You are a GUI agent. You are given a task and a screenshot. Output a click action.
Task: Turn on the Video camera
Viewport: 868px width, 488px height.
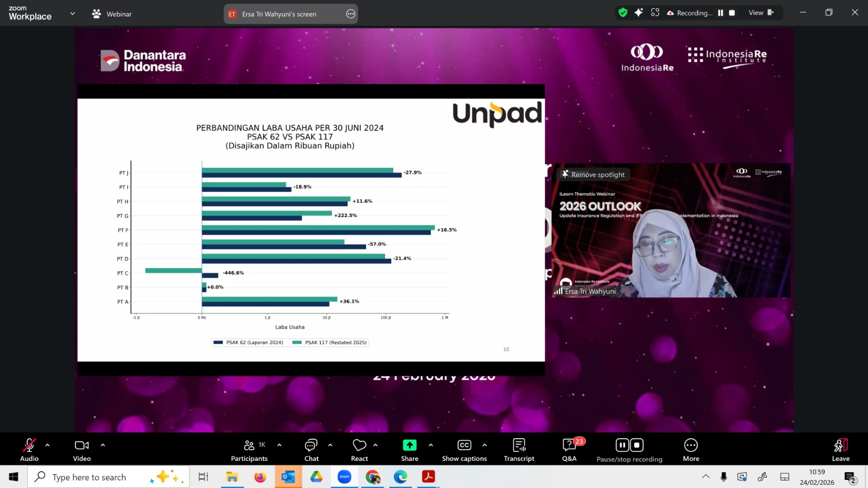coord(82,450)
